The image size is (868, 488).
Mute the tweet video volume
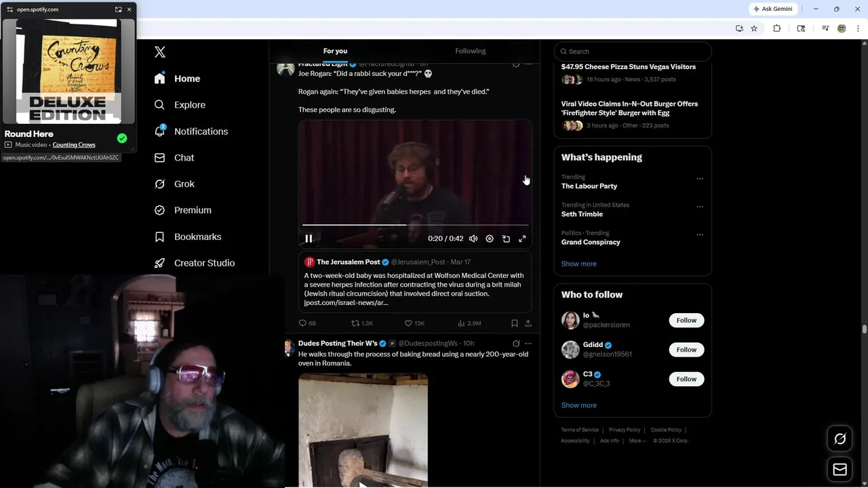(x=473, y=239)
